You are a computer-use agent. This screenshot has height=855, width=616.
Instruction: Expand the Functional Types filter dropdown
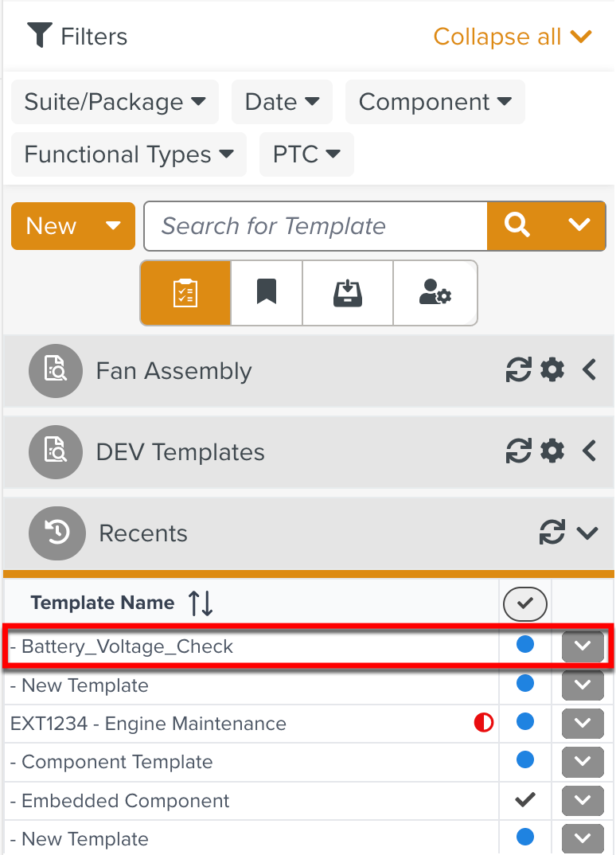tap(129, 154)
